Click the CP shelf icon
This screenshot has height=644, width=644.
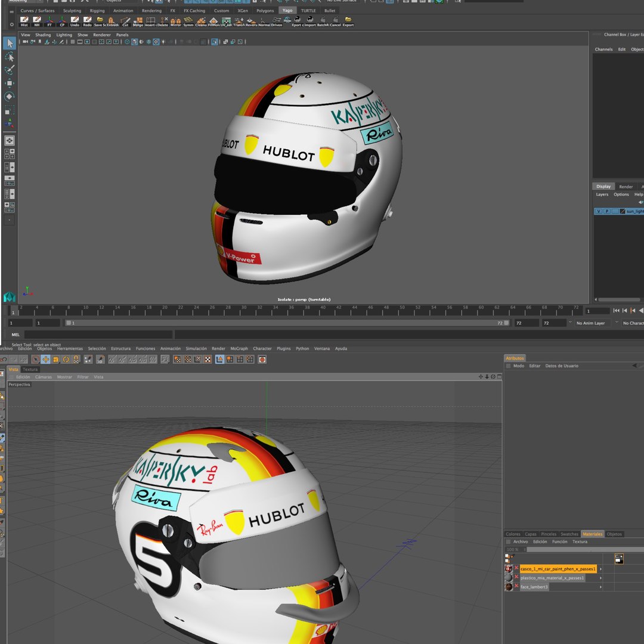tap(62, 21)
